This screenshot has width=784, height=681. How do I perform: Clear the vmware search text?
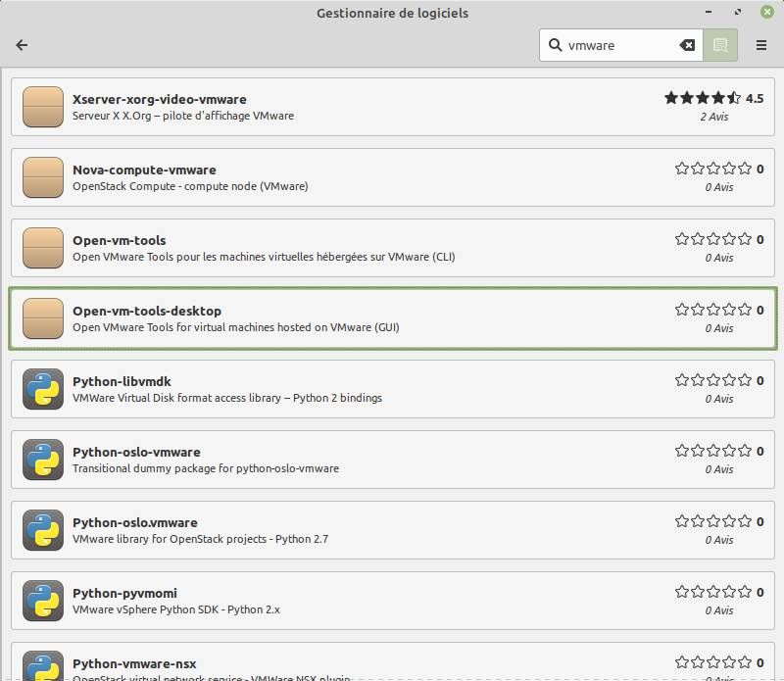[687, 45]
